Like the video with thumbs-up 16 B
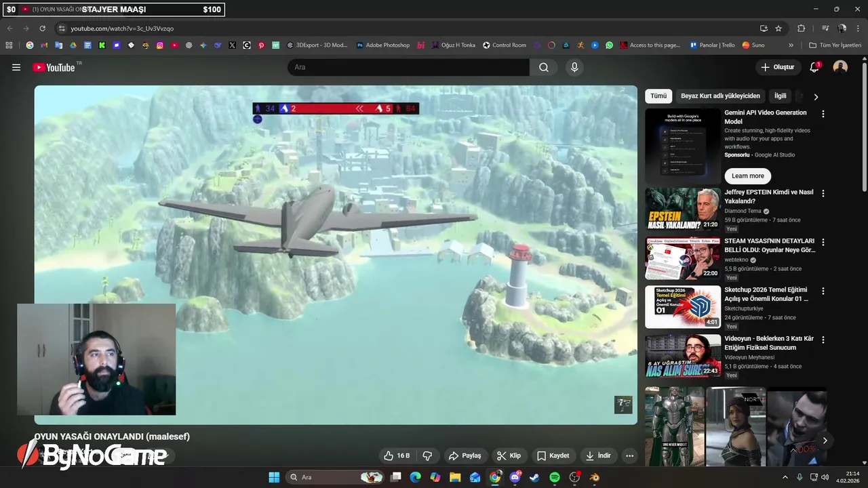 click(397, 455)
